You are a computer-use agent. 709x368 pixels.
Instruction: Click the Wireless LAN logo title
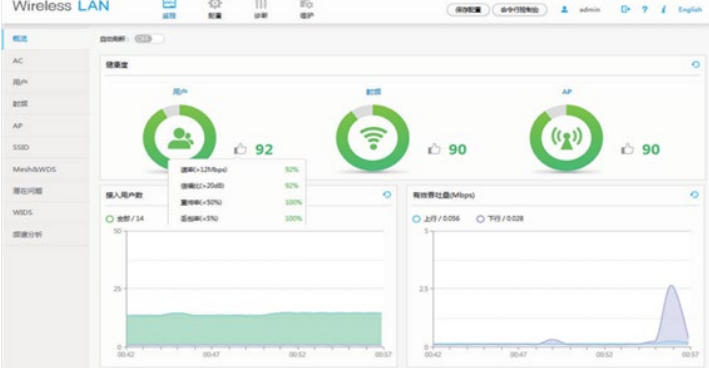point(61,6)
